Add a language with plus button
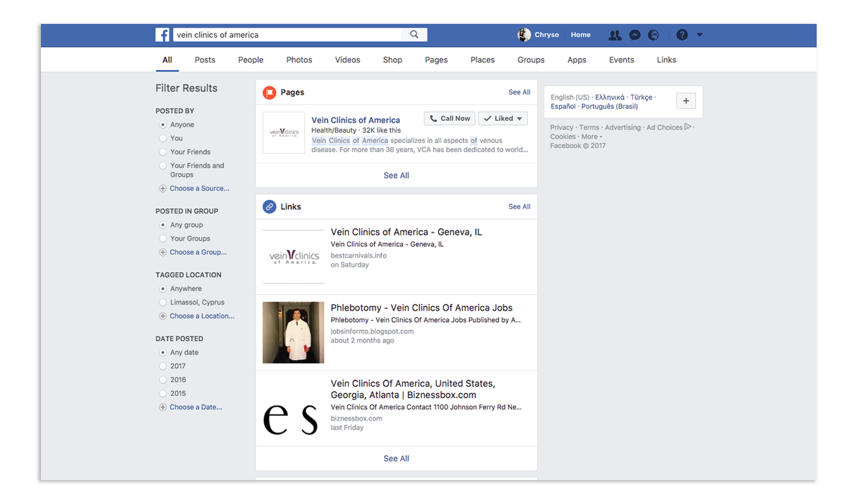Screen dimensions: 857x504 click(x=686, y=101)
